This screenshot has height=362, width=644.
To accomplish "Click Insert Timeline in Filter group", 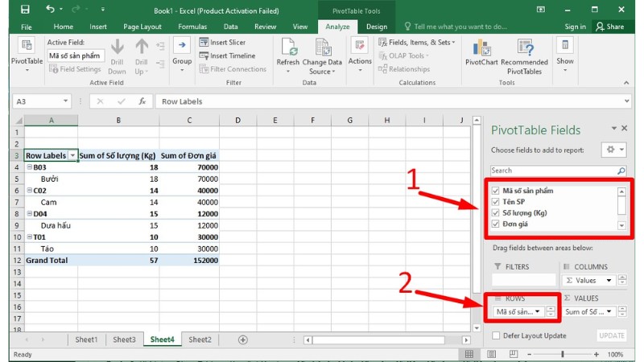I will pos(204,56).
